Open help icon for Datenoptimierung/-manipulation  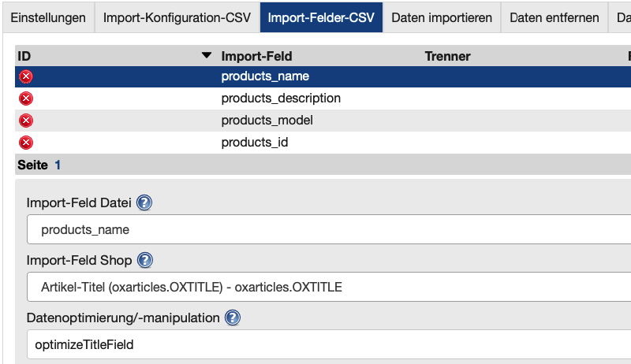232,318
